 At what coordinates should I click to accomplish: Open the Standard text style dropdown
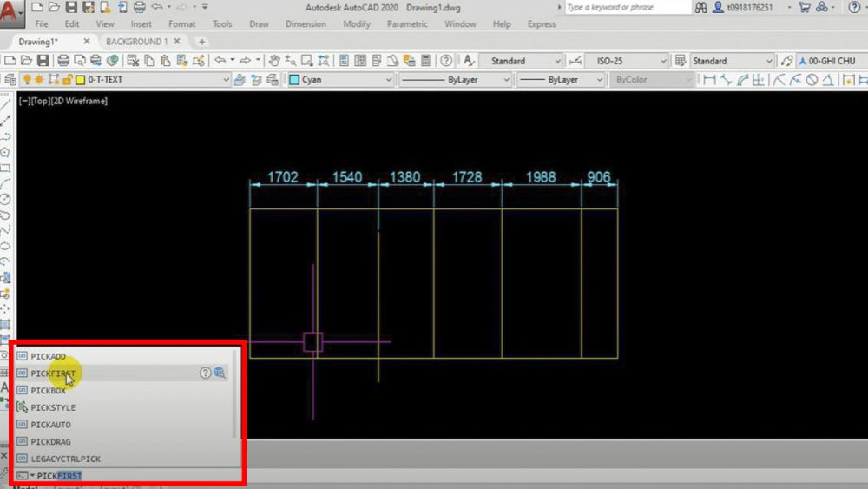click(521, 60)
